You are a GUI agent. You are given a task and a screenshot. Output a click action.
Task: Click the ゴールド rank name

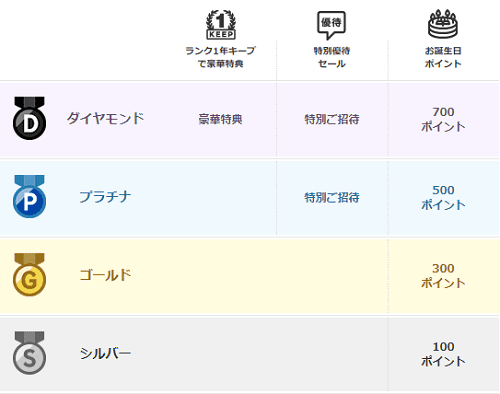click(x=105, y=275)
